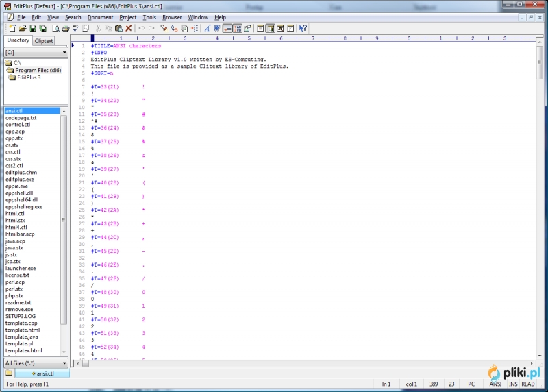548x392 pixels.
Task: Click the folder icon beside the ansi.ctl document tab
Action: (9, 373)
